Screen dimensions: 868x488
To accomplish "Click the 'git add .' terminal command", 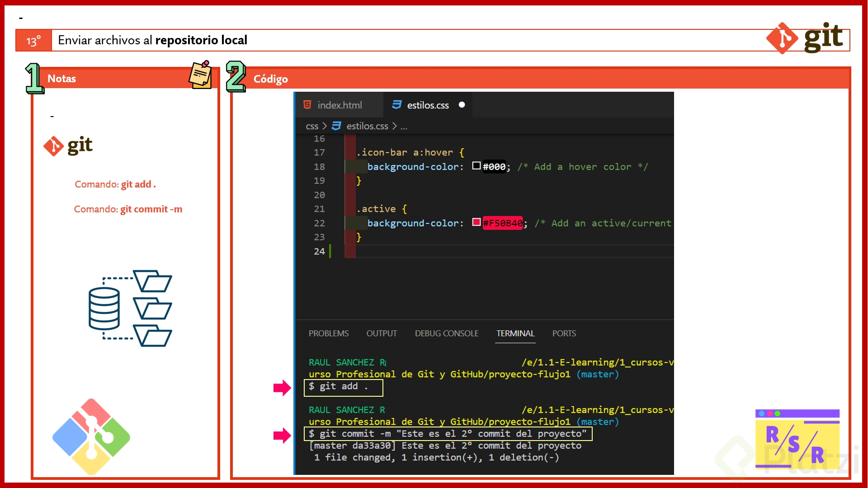I will pyautogui.click(x=343, y=386).
